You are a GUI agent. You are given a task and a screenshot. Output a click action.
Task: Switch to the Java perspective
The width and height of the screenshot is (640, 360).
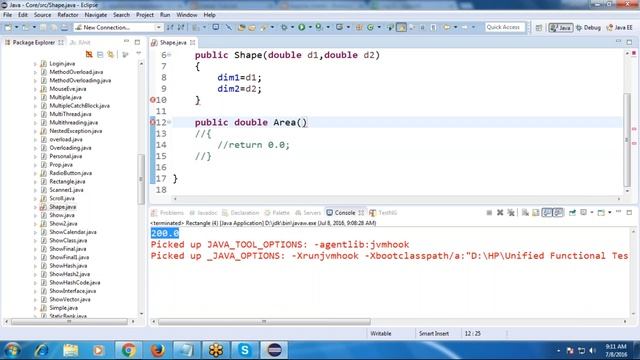point(561,28)
